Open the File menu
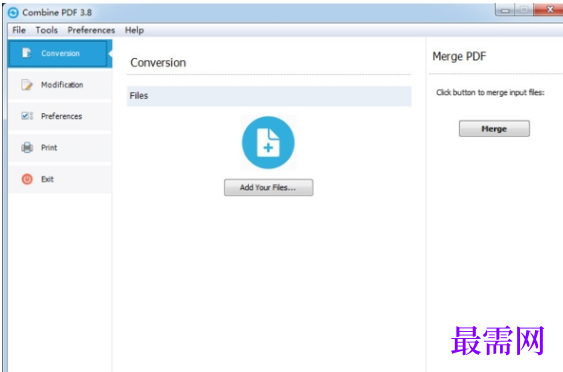The width and height of the screenshot is (563, 372). click(19, 30)
